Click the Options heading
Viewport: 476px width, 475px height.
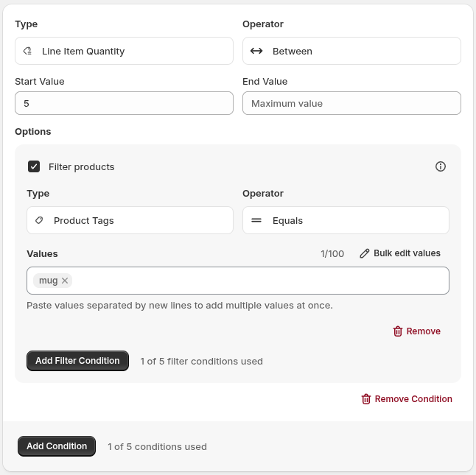click(32, 132)
